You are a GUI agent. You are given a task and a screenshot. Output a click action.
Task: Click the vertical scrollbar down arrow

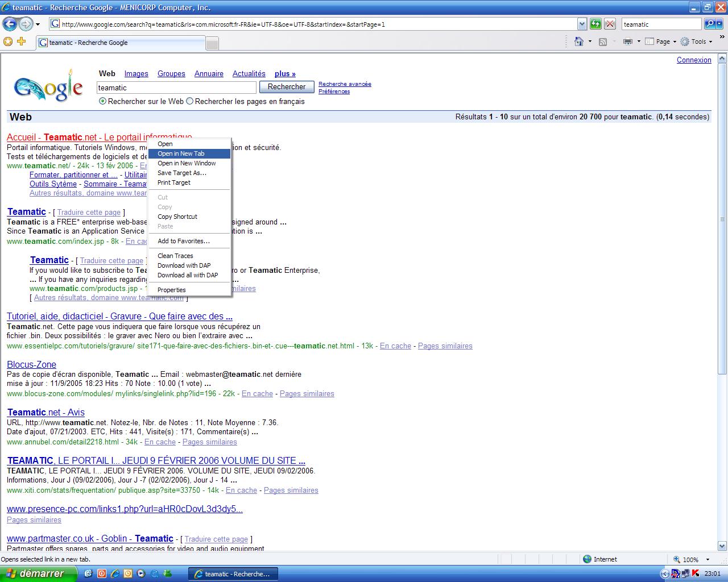(722, 546)
